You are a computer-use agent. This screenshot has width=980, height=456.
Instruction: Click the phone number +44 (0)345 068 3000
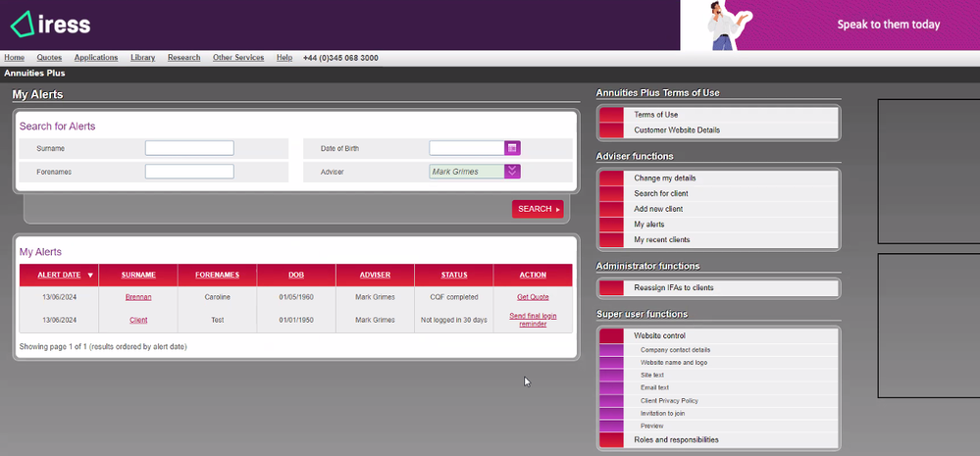click(x=340, y=58)
